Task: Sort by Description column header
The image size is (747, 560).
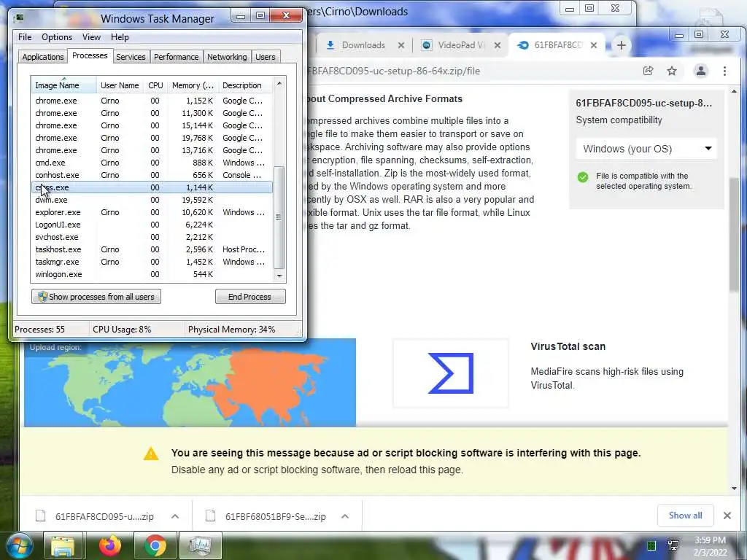Action: [246, 85]
